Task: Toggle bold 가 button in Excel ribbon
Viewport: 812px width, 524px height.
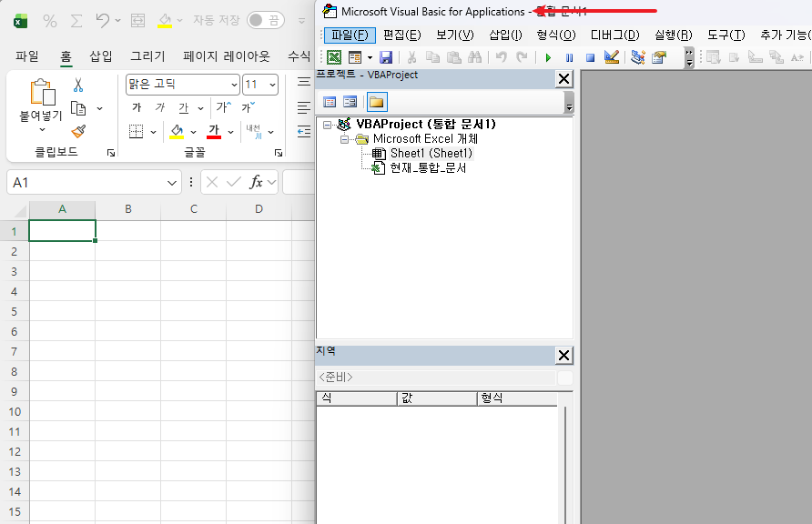Action: pyautogui.click(x=137, y=107)
